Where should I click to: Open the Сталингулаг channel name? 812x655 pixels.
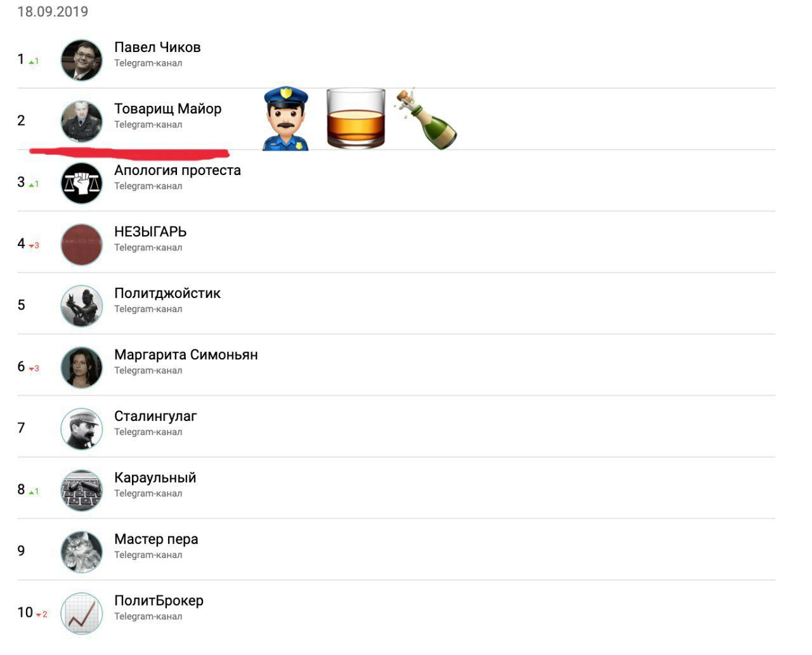click(x=155, y=417)
